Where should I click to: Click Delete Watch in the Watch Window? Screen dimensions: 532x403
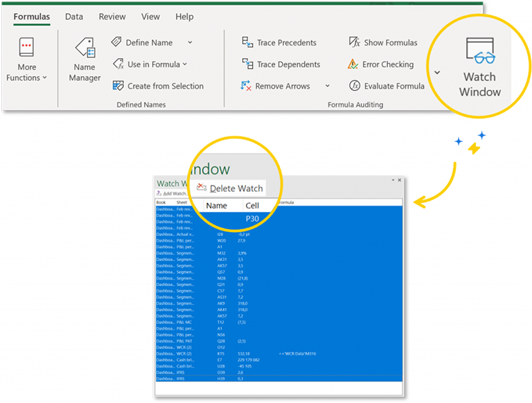(230, 188)
